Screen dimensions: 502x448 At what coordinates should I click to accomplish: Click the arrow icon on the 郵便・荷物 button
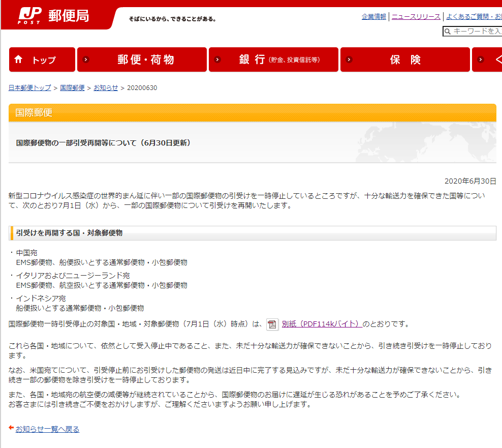[86, 59]
